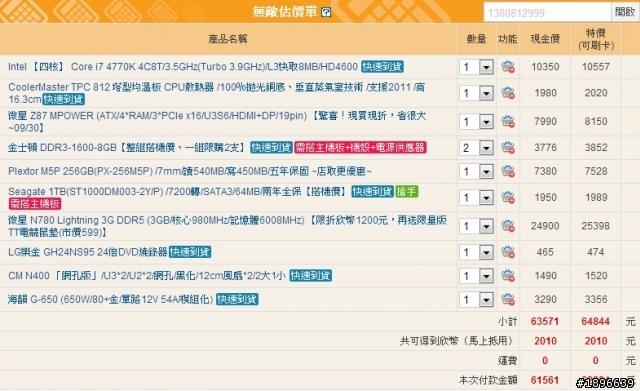
Task: Click the product name column header
Action: tap(228, 39)
